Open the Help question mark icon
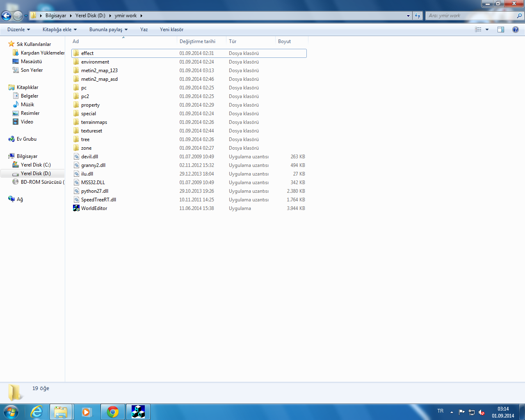Screen dimensions: 525x420 tap(516, 30)
